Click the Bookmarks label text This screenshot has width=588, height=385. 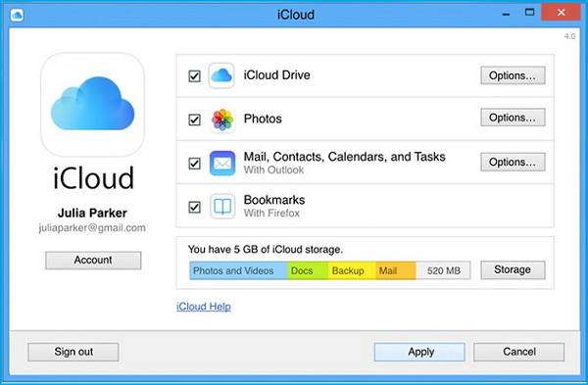274,200
